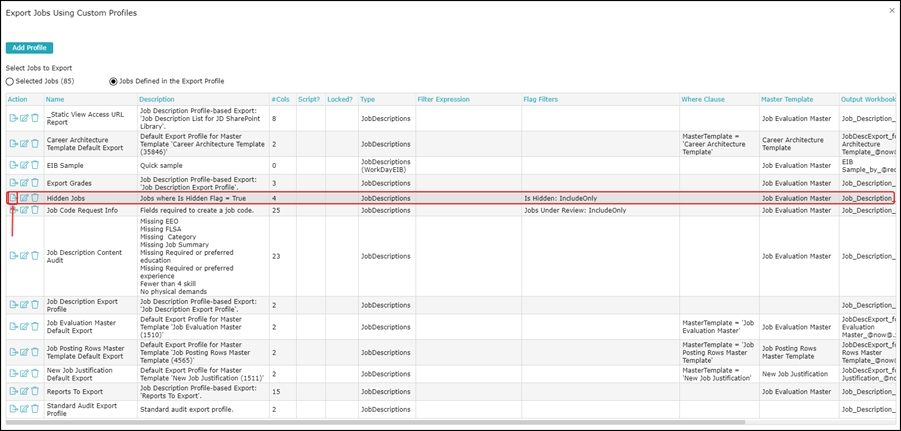Sort by the #Cols column header
901x431 pixels.
(281, 99)
